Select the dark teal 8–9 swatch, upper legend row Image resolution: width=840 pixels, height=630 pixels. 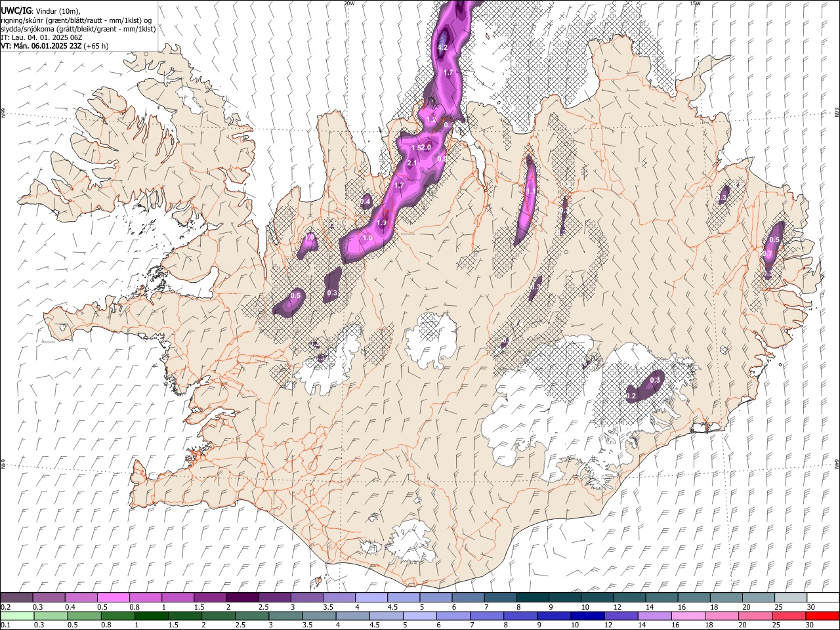(x=532, y=597)
